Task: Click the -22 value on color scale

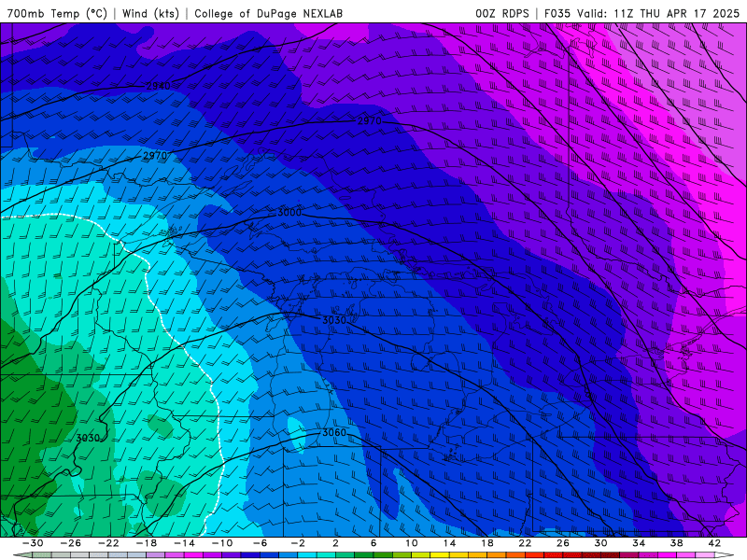Action: point(108,543)
